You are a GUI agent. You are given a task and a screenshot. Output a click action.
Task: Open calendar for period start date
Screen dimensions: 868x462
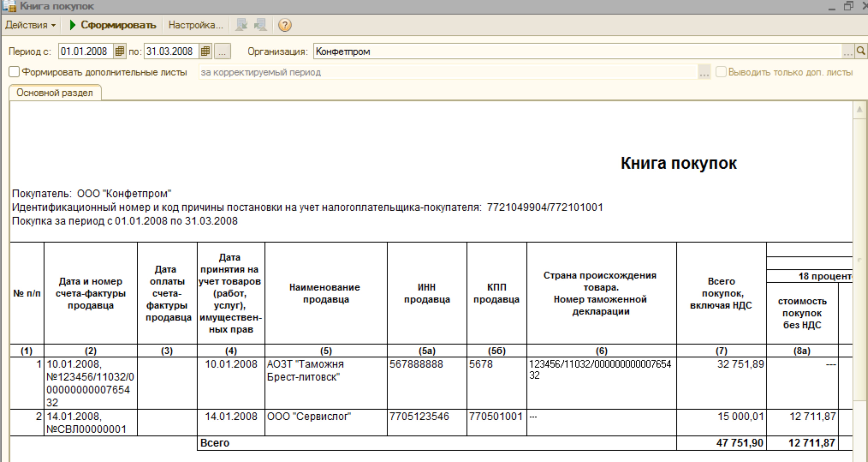[120, 52]
